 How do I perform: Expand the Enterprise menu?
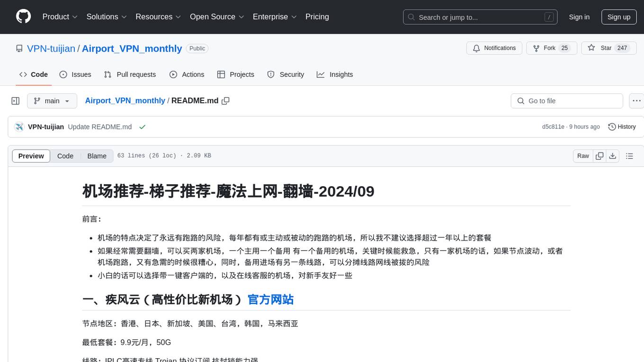tap(275, 17)
